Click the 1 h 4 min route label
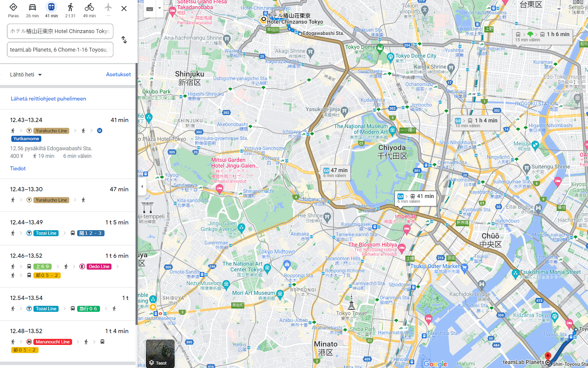This screenshot has width=588, height=368. [x=476, y=123]
